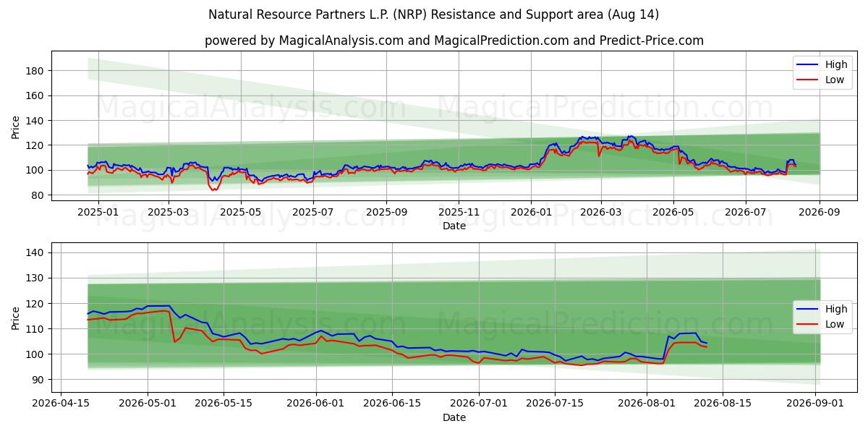Click the '2026-01' date tick label
868x434 pixels.
click(x=531, y=213)
